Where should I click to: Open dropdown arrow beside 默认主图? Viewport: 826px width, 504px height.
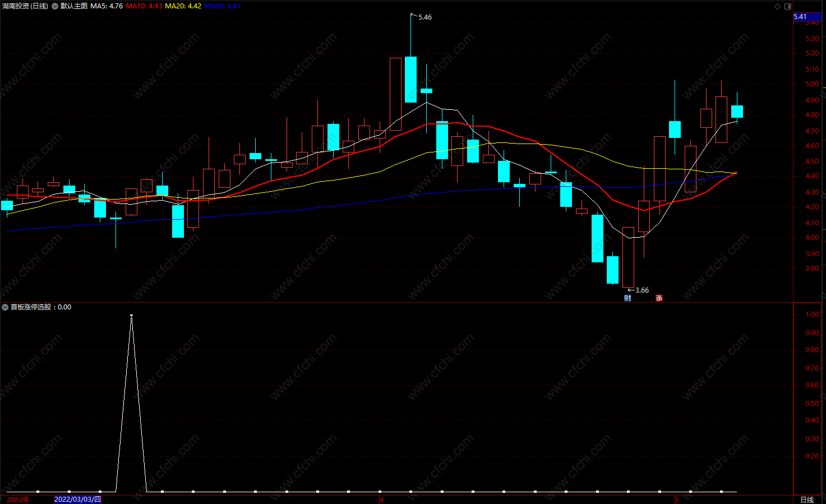click(55, 6)
